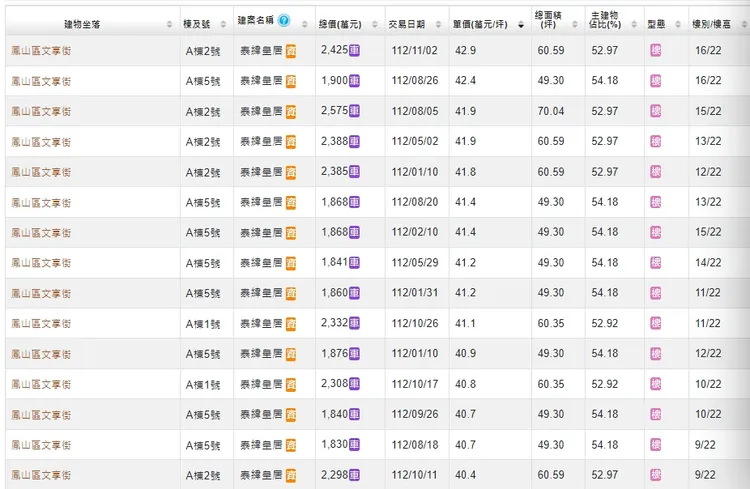Click the purple 車 icon beside price 1,830
The height and width of the screenshot is (489, 750).
pyautogui.click(x=354, y=445)
